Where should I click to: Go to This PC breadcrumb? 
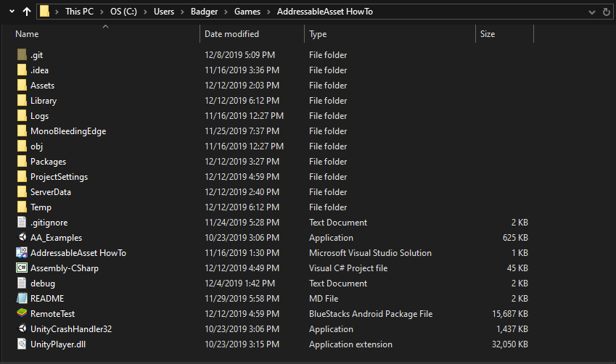(x=79, y=12)
